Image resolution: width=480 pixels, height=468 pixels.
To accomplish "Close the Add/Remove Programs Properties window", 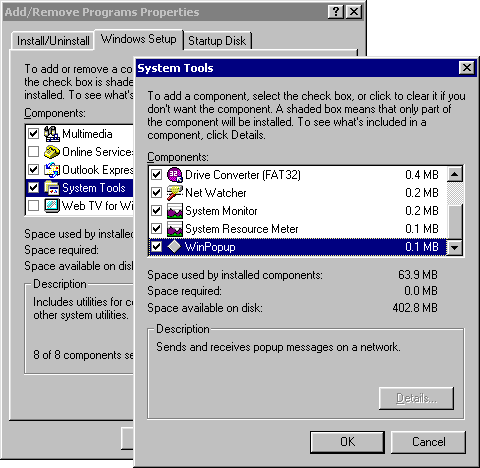I will click(x=354, y=12).
